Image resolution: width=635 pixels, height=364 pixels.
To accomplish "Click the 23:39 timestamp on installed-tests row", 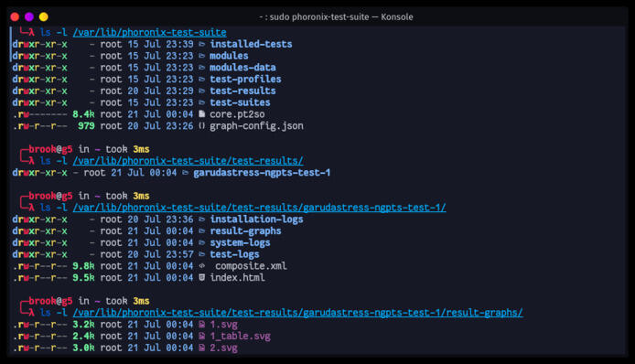I will (180, 44).
